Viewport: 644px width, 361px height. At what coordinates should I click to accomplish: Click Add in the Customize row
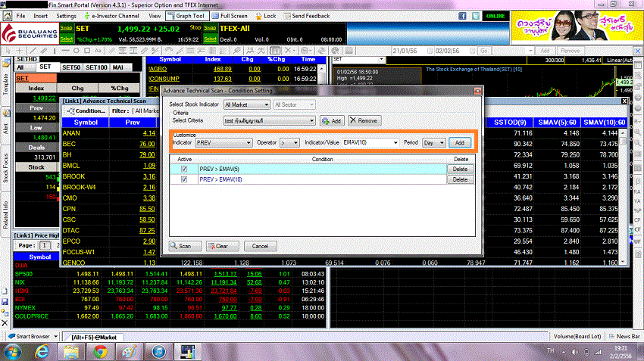pos(460,142)
